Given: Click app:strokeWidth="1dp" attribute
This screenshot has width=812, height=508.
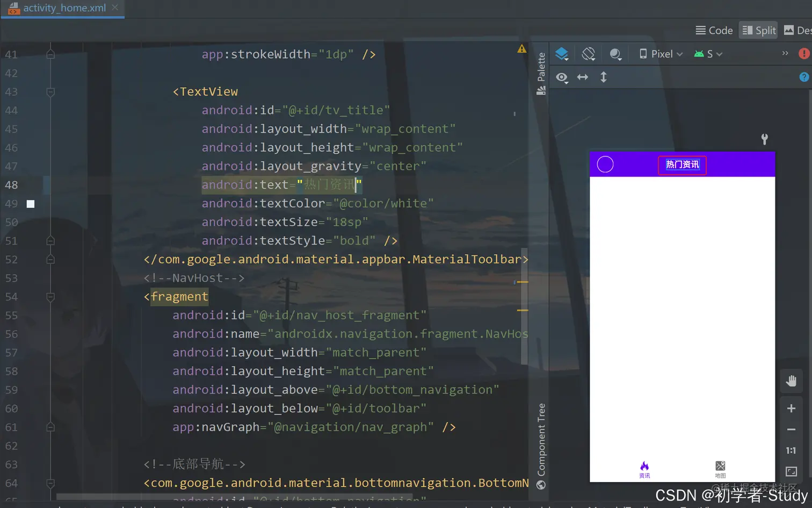Looking at the screenshot, I should pyautogui.click(x=278, y=54).
